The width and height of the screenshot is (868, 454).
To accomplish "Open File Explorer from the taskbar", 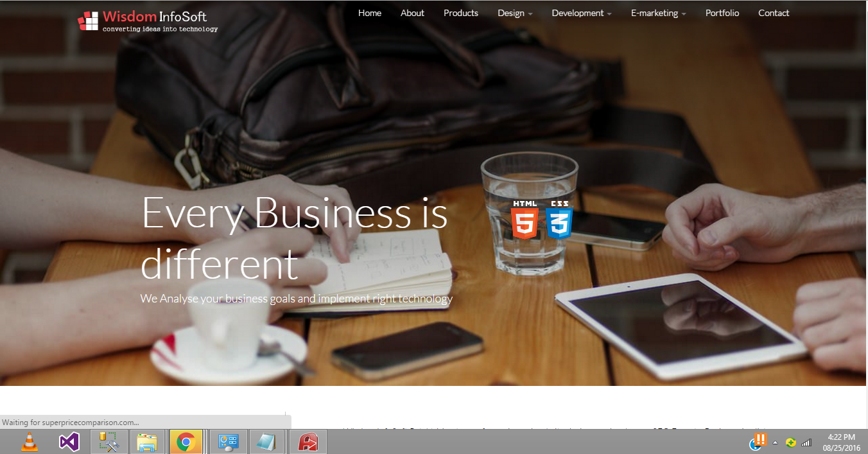I will click(x=147, y=442).
